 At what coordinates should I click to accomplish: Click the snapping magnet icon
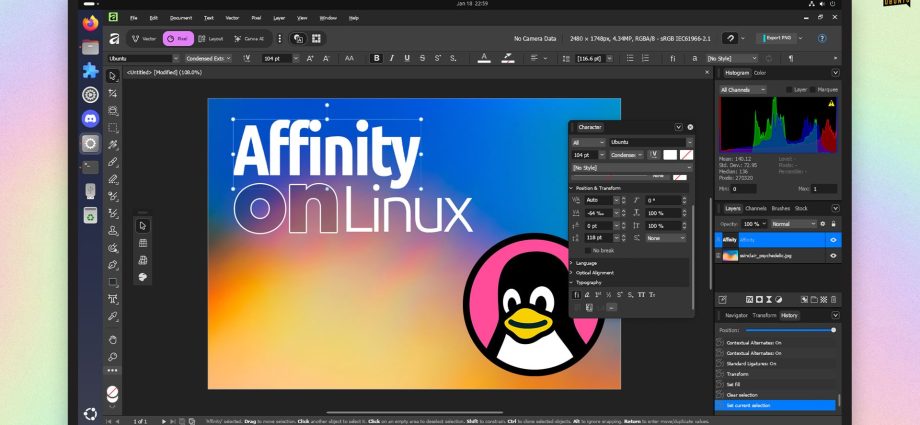(730, 38)
